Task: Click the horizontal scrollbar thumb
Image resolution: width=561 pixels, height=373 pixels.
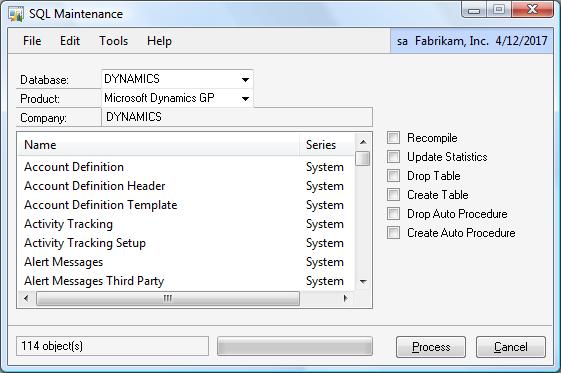Action: point(168,298)
